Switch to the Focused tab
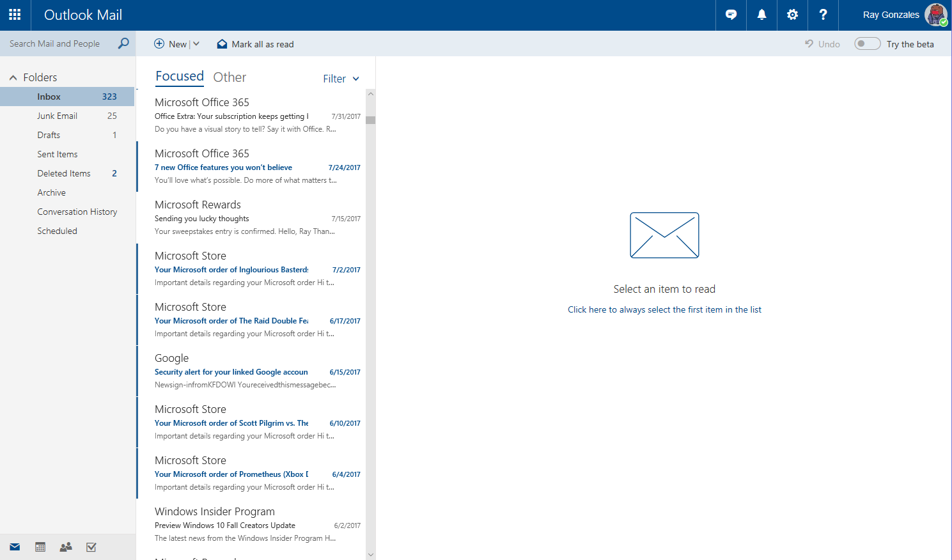Viewport: 952px width, 560px height. coord(180,76)
